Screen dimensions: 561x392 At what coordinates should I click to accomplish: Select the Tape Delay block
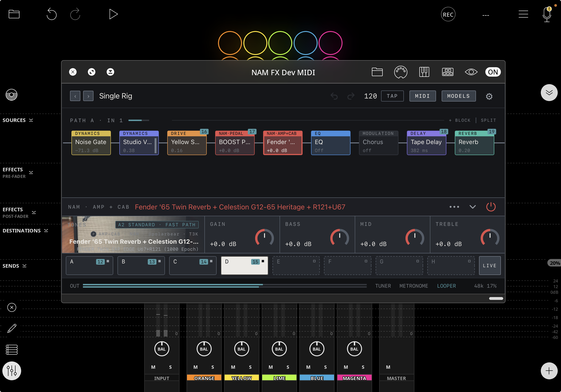click(426, 143)
